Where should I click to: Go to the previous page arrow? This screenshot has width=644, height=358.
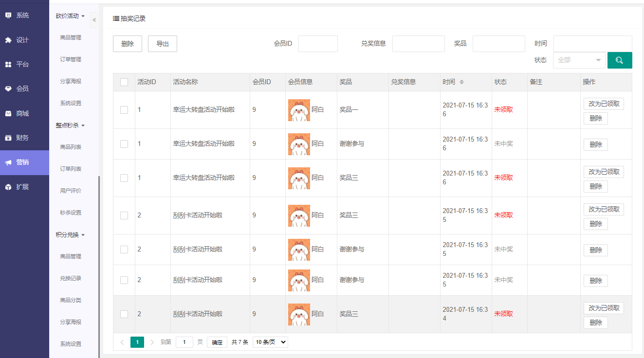(122, 342)
